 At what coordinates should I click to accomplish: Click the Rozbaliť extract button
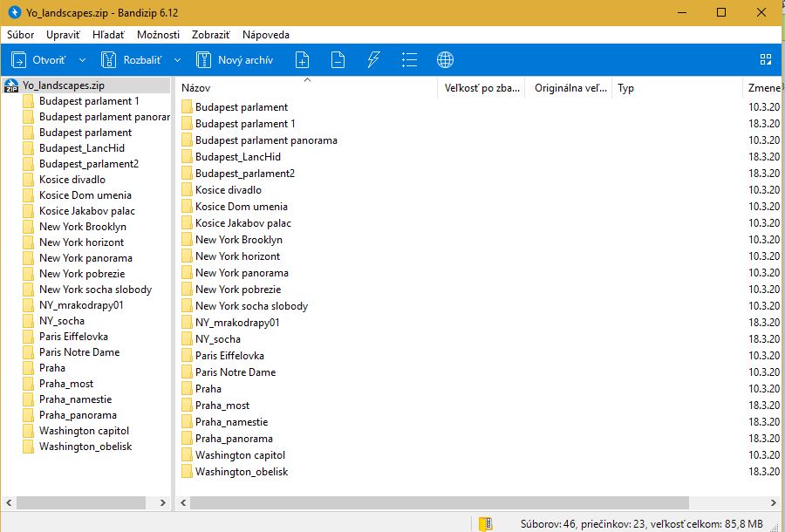133,60
